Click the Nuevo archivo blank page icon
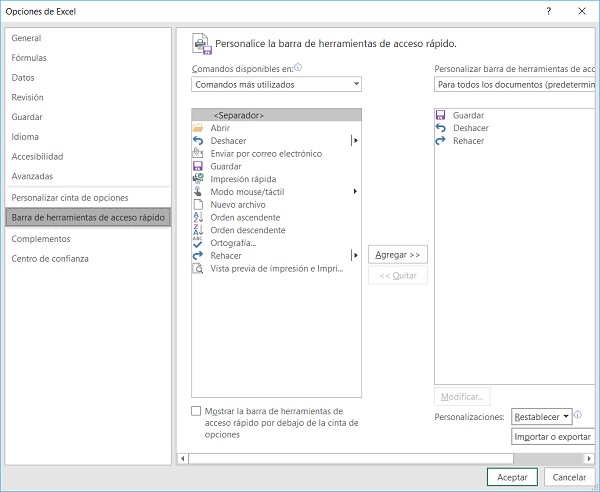600x492 pixels. click(198, 204)
